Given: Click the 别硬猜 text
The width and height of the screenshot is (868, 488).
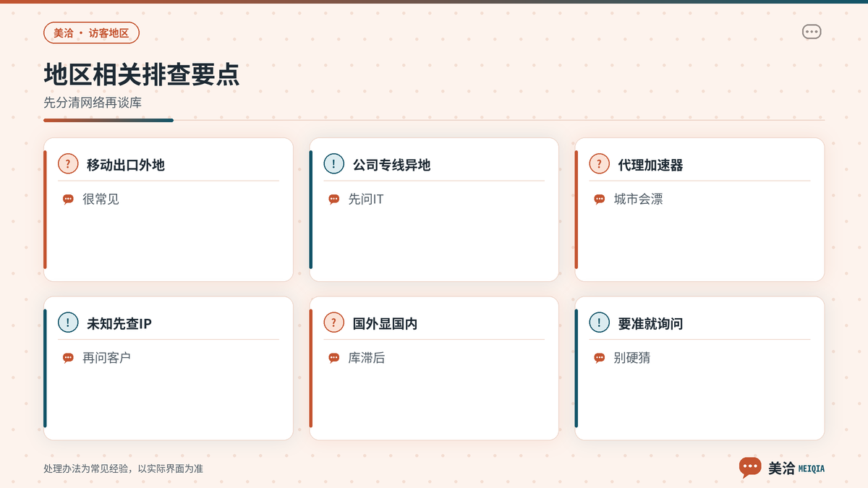Looking at the screenshot, I should click(631, 357).
